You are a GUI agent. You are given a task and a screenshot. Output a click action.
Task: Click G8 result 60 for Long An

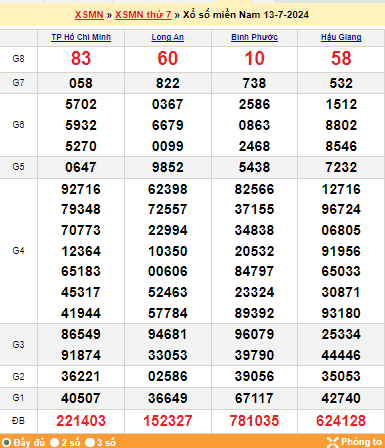click(168, 58)
